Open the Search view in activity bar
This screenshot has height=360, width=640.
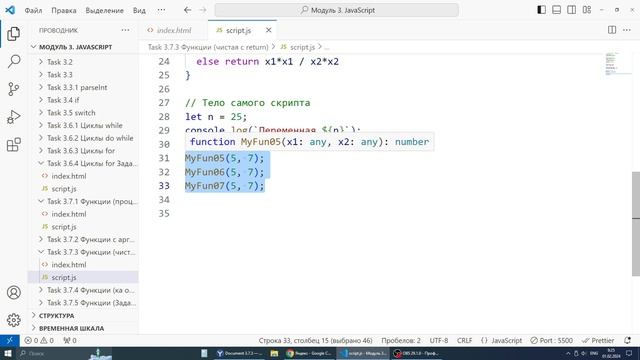click(x=13, y=62)
